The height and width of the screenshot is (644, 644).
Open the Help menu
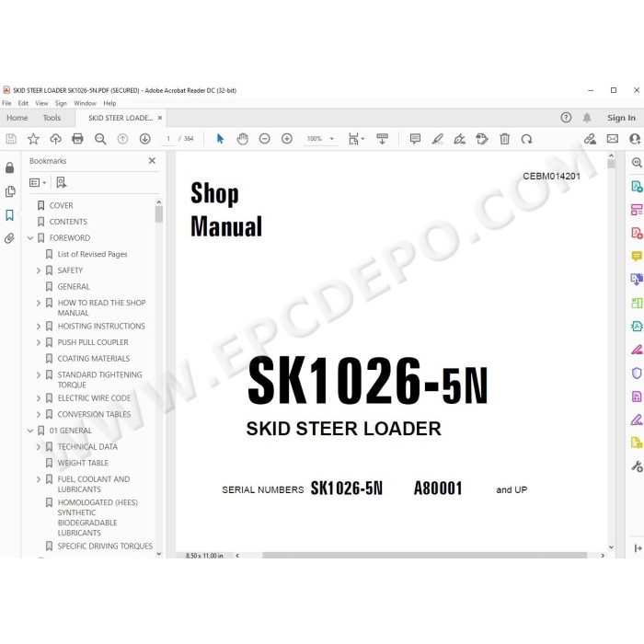tap(109, 103)
